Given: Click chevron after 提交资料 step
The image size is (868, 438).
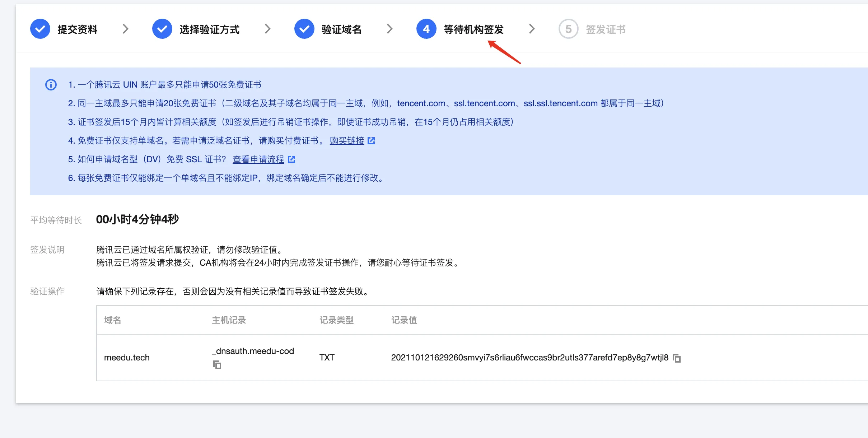Looking at the screenshot, I should 125,29.
